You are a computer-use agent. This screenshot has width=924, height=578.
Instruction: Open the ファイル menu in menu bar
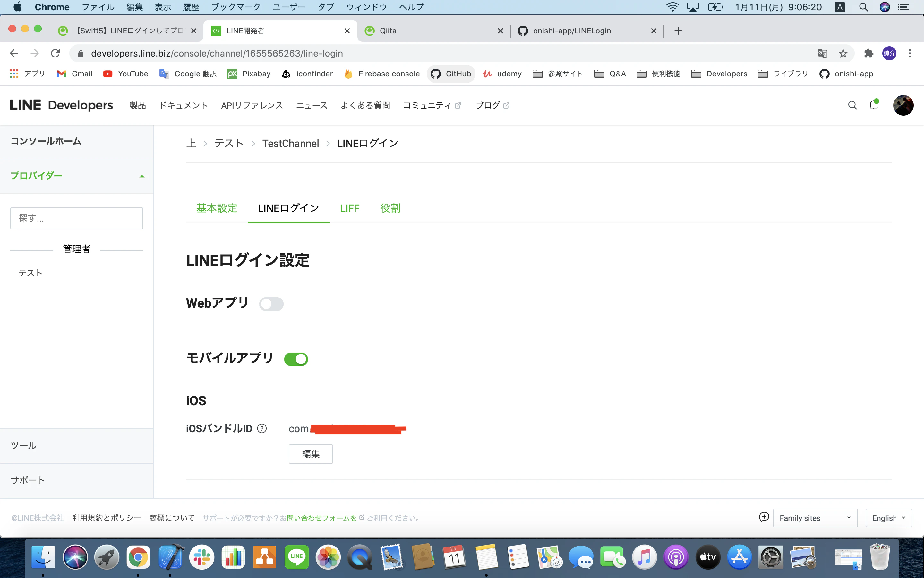pos(98,7)
